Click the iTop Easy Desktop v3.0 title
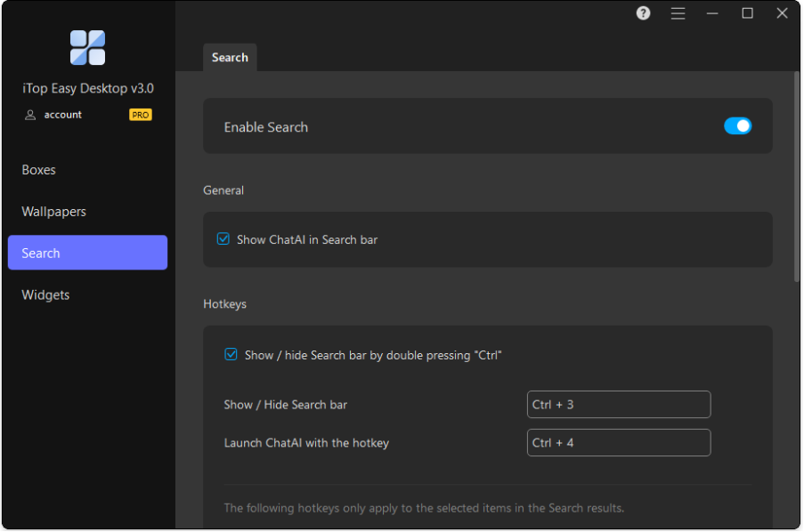 click(x=88, y=88)
